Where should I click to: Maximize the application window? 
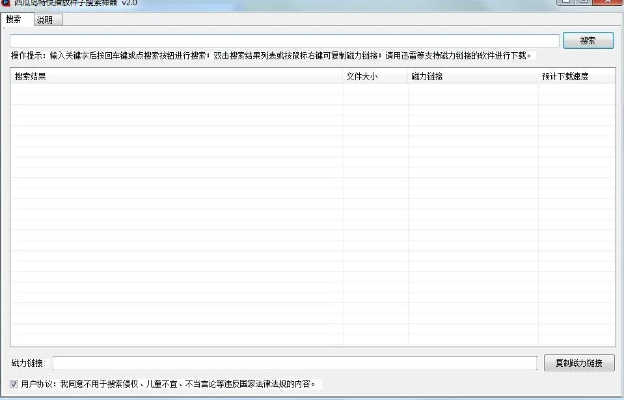pos(585,3)
